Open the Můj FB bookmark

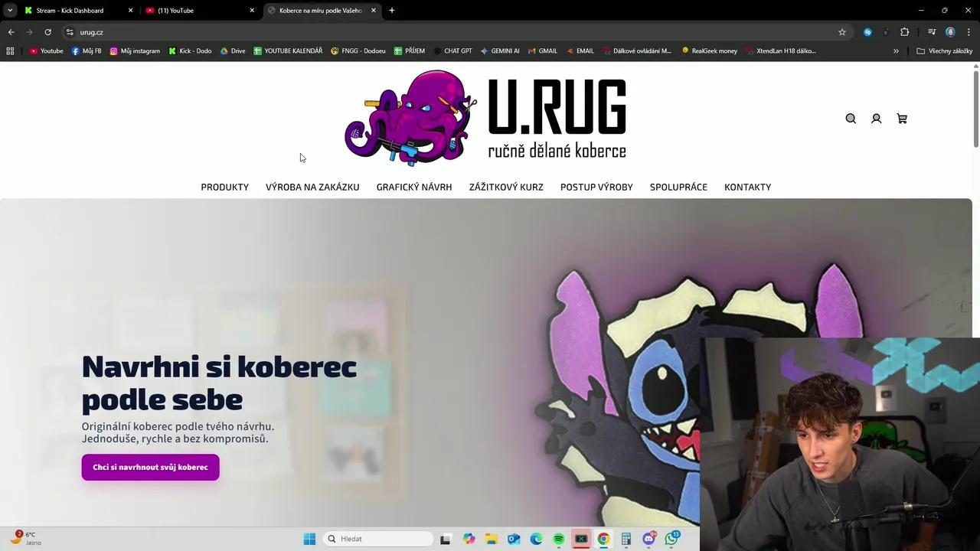pyautogui.click(x=87, y=51)
